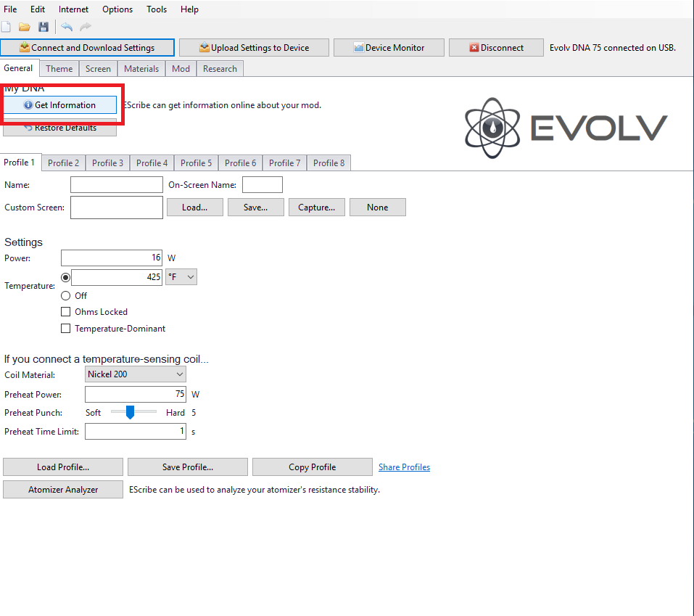Expand the Coil Material dropdown

coord(136,374)
